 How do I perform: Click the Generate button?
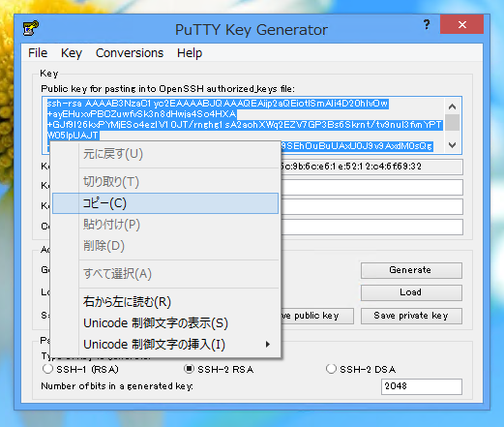(x=411, y=270)
